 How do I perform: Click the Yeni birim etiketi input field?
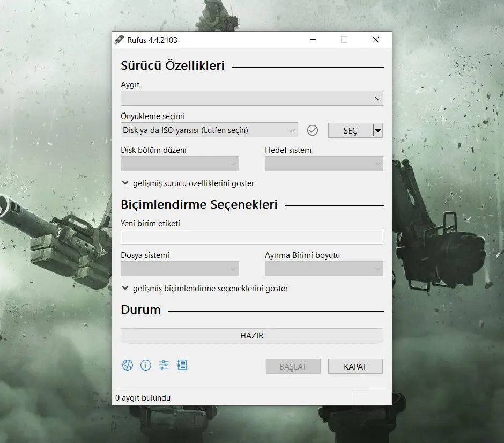click(x=251, y=237)
